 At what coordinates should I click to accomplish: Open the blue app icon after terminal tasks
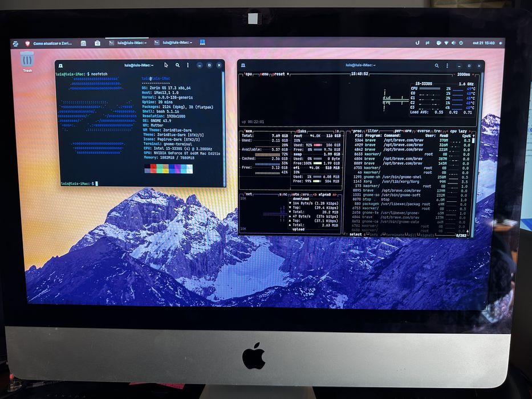[202, 42]
